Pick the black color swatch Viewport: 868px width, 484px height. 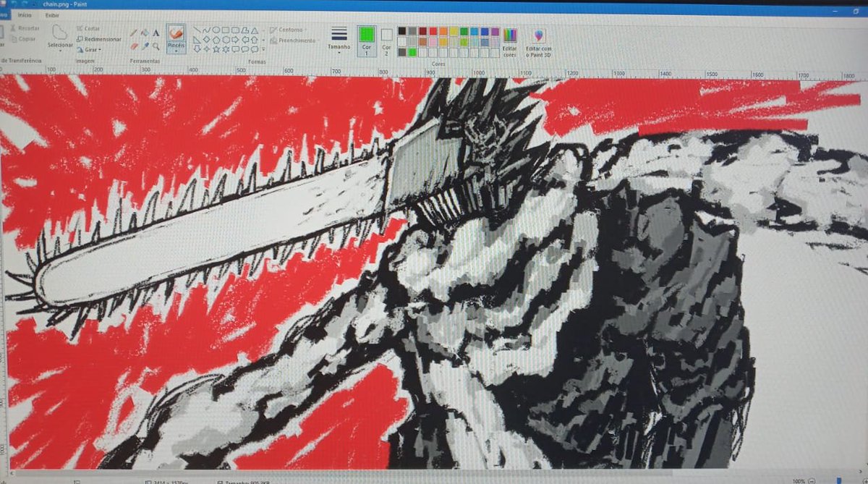tap(401, 31)
